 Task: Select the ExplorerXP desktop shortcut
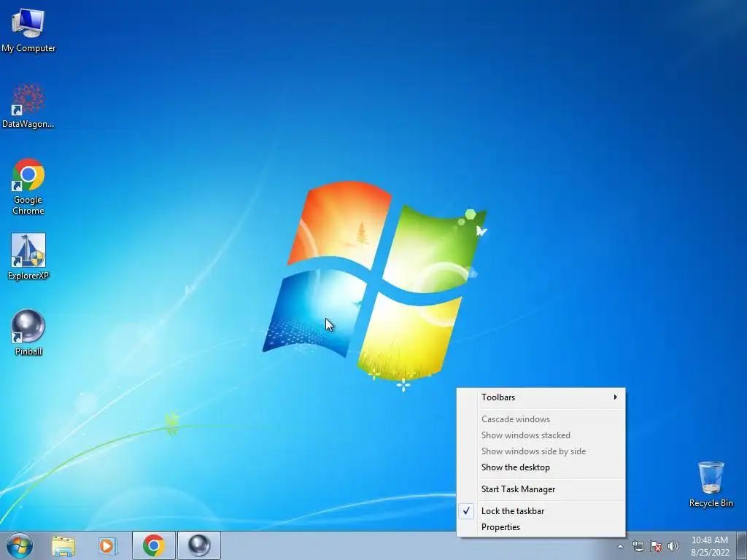tap(28, 256)
